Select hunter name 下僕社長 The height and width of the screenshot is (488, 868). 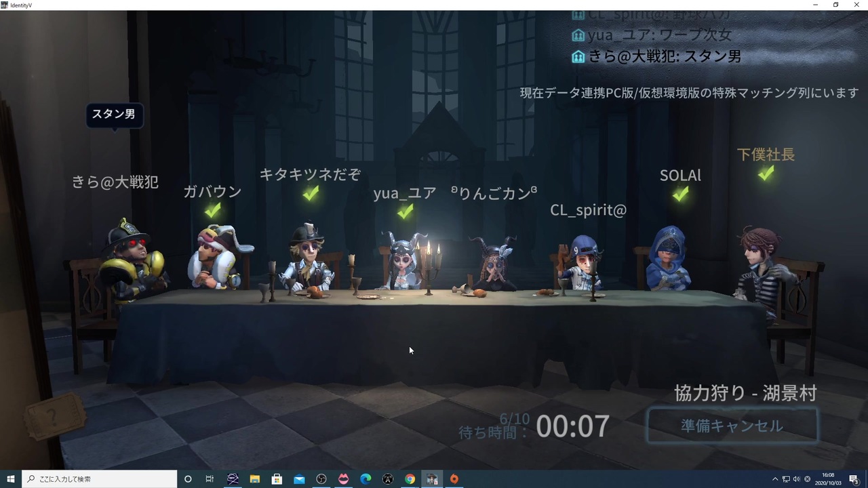766,155
